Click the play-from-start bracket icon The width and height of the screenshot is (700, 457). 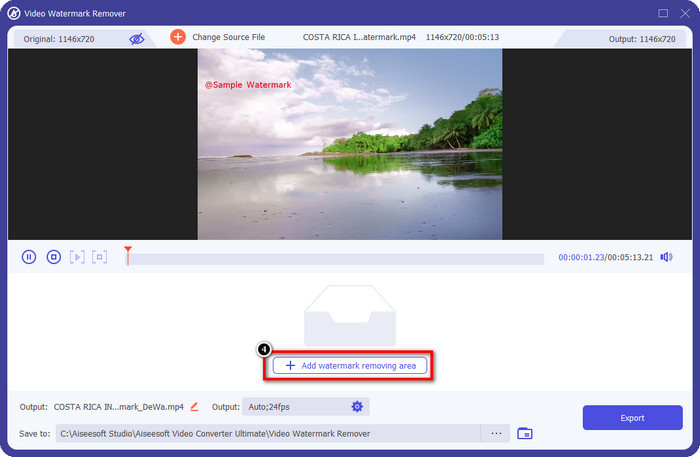click(77, 257)
